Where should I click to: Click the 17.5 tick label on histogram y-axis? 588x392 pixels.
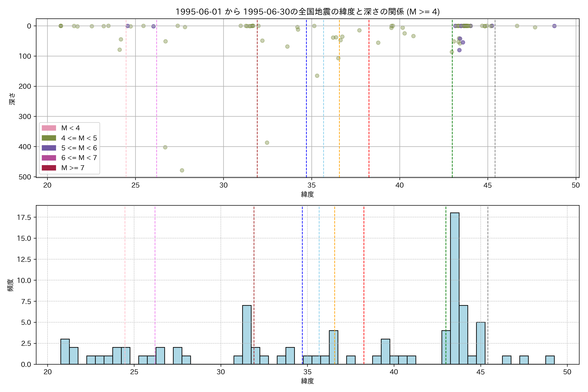click(x=24, y=217)
